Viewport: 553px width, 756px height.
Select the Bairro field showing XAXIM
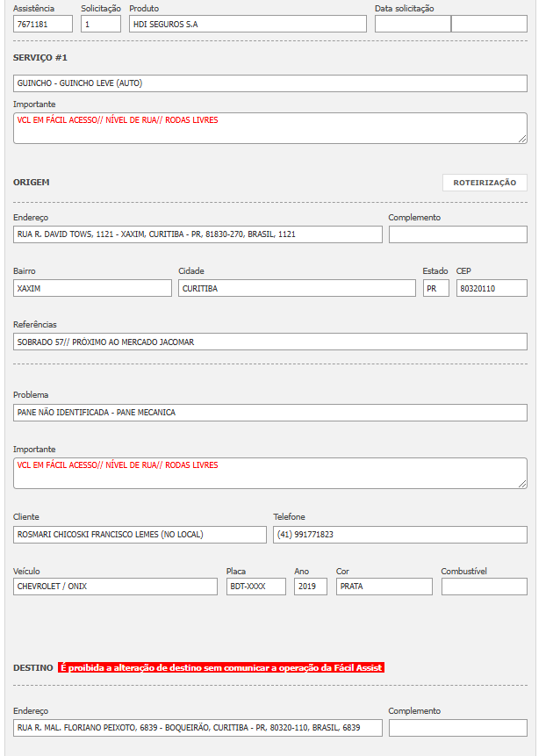(92, 288)
